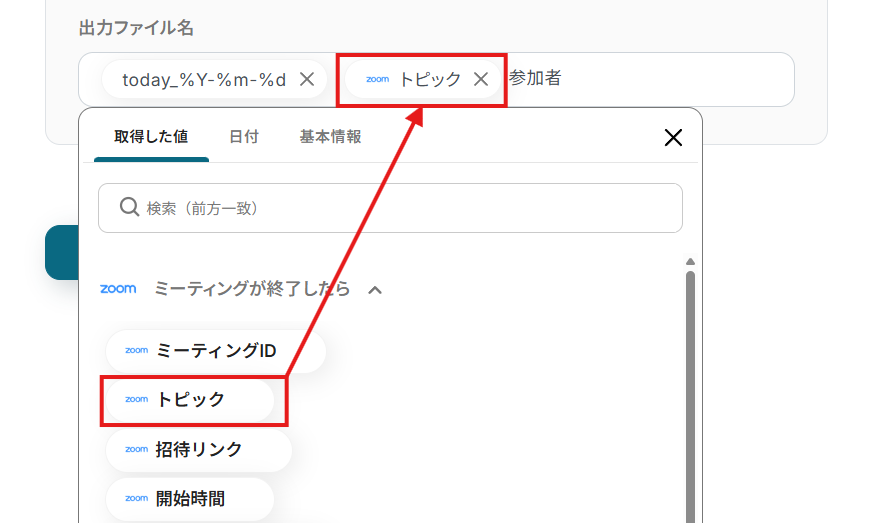Switch to the 取得した値 tab
This screenshot has width=875, height=523.
[x=151, y=137]
